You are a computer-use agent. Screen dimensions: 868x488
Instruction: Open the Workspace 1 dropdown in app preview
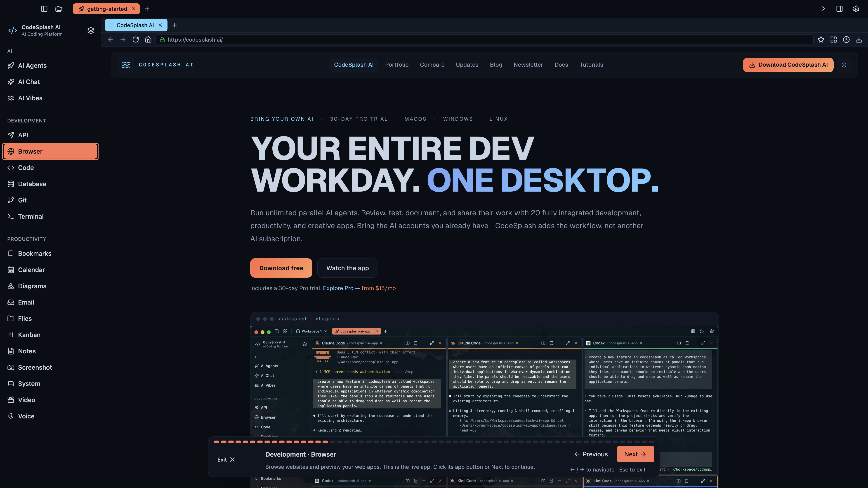point(311,331)
